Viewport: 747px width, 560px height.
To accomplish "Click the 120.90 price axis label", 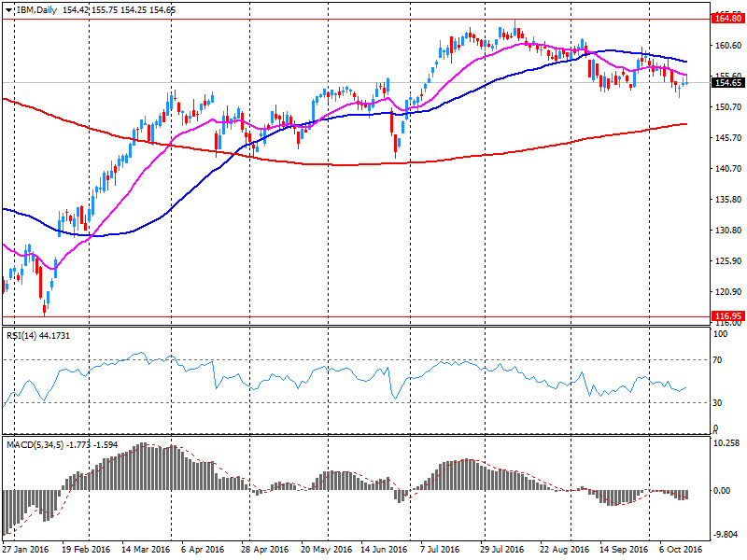I will click(x=728, y=291).
